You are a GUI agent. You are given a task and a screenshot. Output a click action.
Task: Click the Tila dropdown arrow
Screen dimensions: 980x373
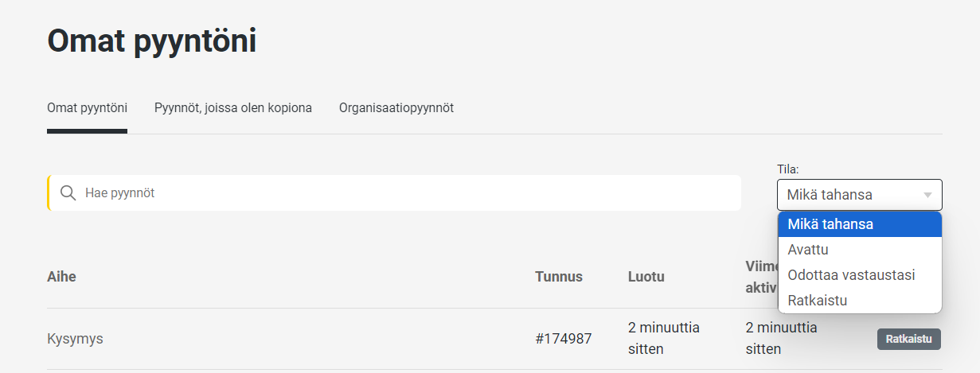click(927, 195)
